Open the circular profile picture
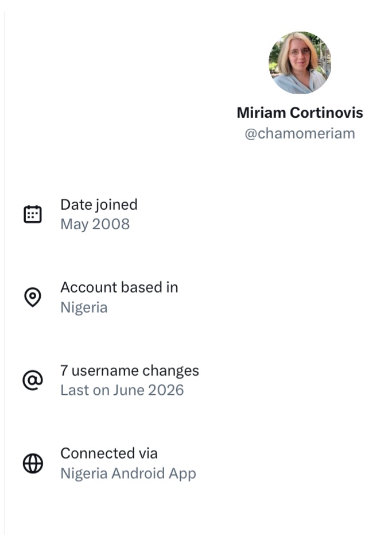Viewport: 392px width, 535px height. coord(300,63)
